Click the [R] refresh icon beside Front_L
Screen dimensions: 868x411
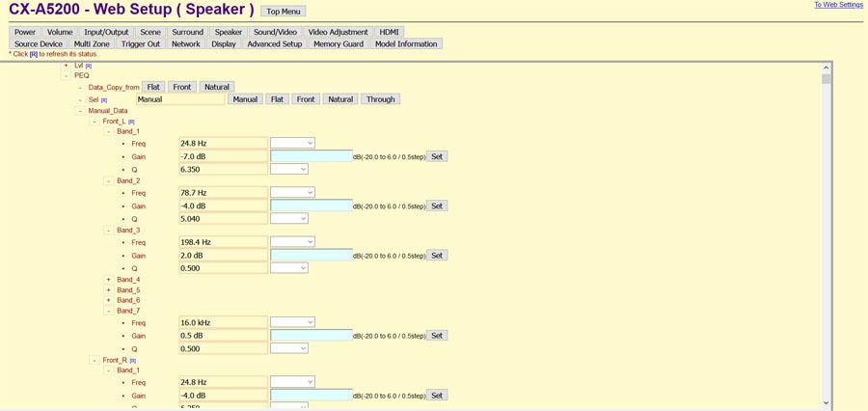point(132,122)
